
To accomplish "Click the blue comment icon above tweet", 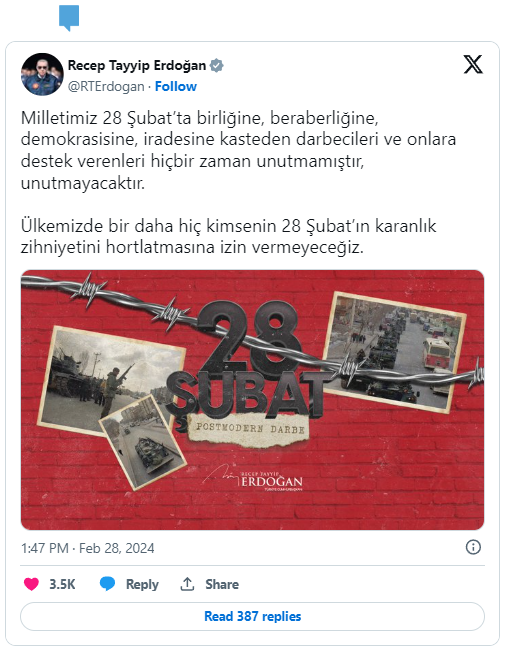I will click(69, 18).
